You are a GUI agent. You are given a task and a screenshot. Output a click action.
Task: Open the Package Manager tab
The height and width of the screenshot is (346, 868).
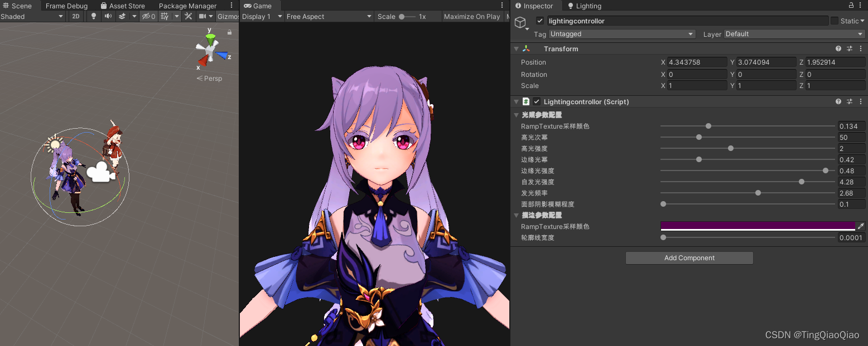click(187, 6)
